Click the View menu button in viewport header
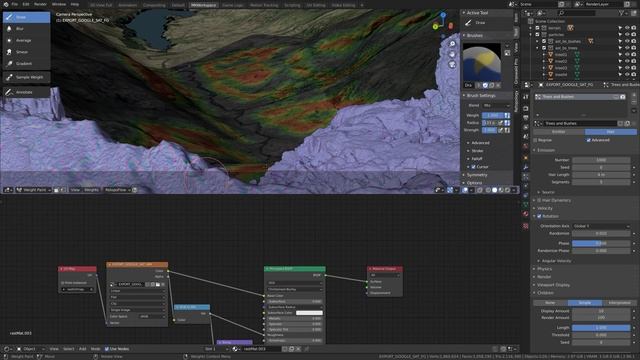The image size is (640, 360). [75, 190]
